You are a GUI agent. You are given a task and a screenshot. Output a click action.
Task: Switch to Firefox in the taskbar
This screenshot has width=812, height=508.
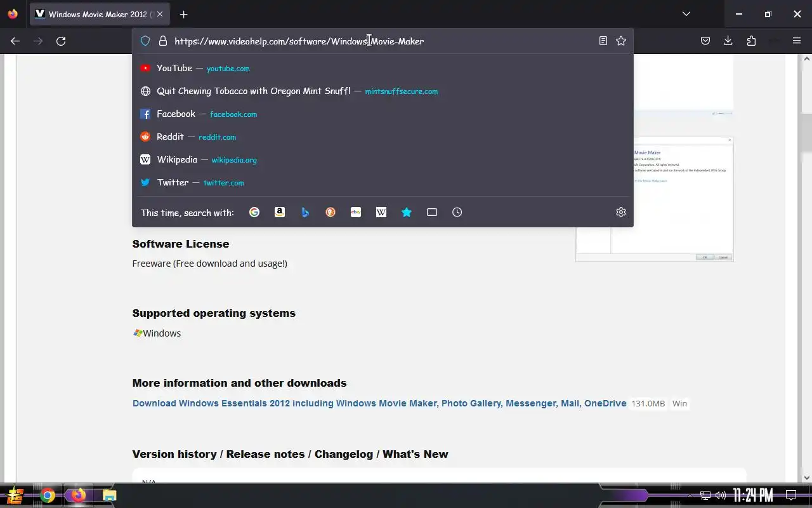[x=78, y=495]
